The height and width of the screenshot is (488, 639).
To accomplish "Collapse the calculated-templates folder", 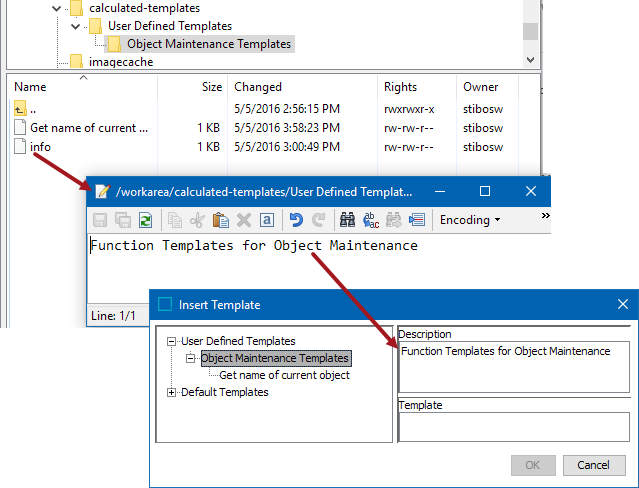I will tap(57, 8).
